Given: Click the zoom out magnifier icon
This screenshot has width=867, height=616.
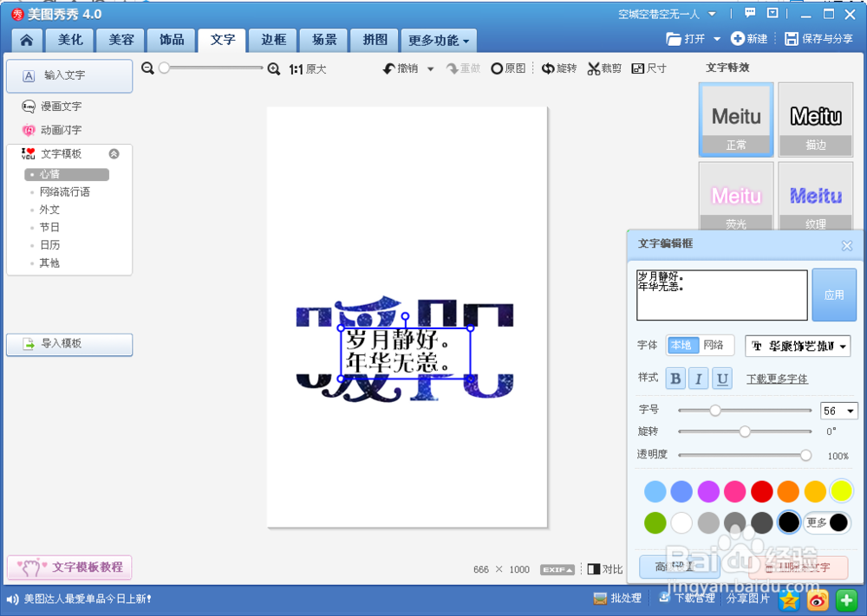Looking at the screenshot, I should pyautogui.click(x=147, y=68).
